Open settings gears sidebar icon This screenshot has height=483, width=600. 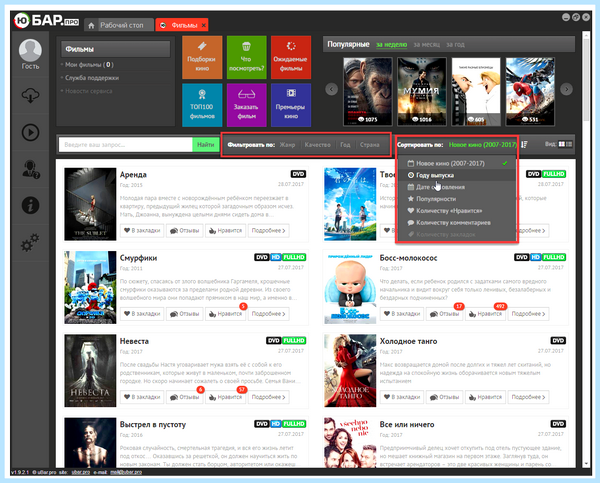[30, 242]
